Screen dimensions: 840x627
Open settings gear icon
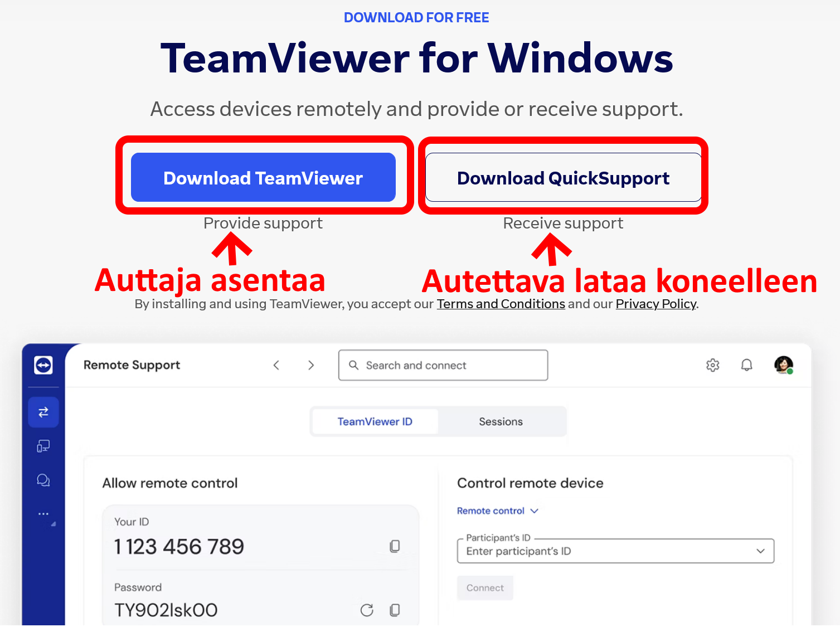[713, 365]
